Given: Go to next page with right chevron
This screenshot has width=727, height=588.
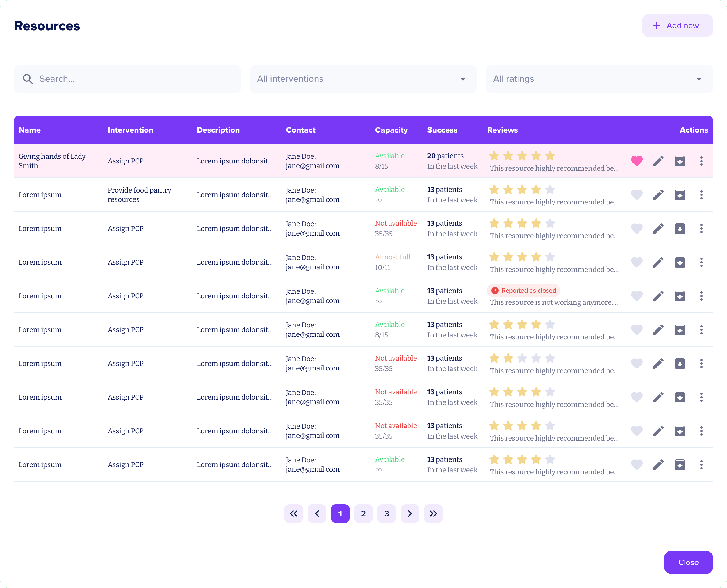Looking at the screenshot, I should [410, 514].
